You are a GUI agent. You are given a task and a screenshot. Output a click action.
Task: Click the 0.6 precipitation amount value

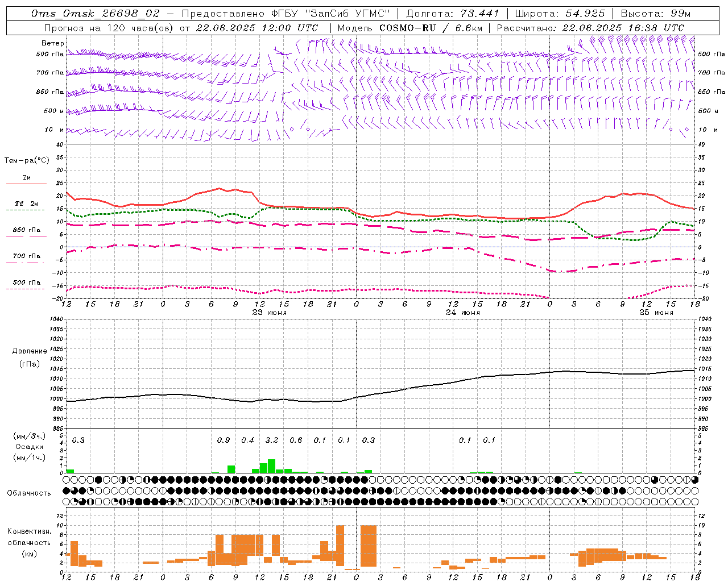point(296,440)
